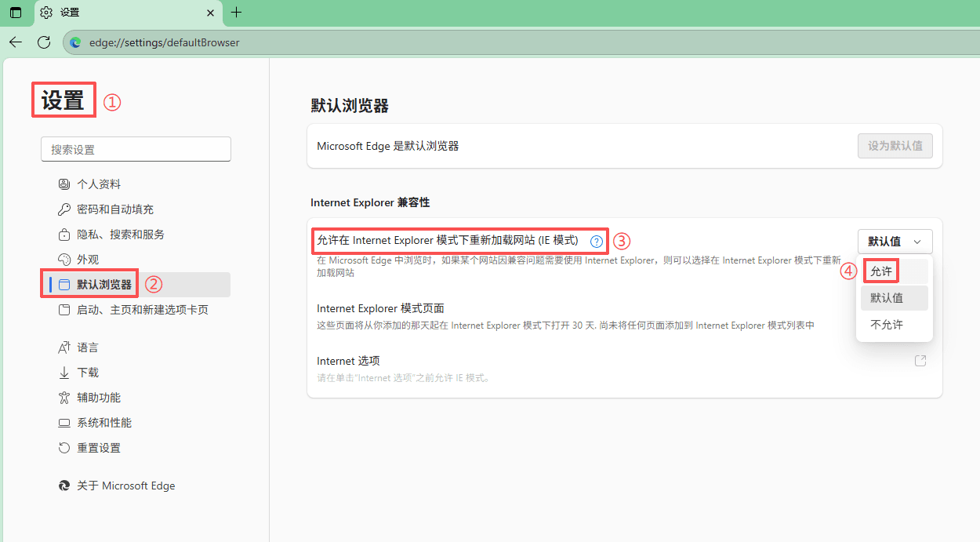Open the 辅助功能 accessibility settings

pos(98,397)
